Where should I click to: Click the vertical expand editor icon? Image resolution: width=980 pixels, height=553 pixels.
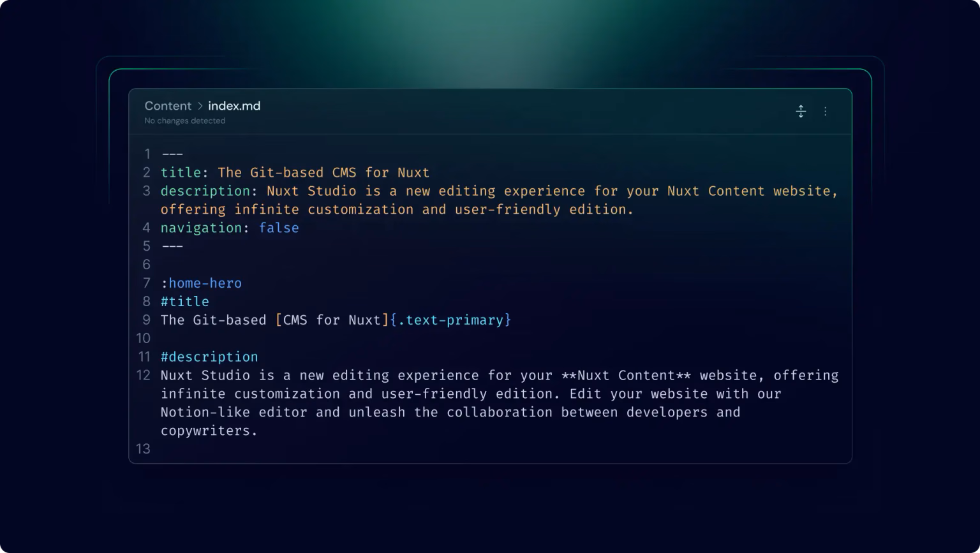(x=801, y=112)
